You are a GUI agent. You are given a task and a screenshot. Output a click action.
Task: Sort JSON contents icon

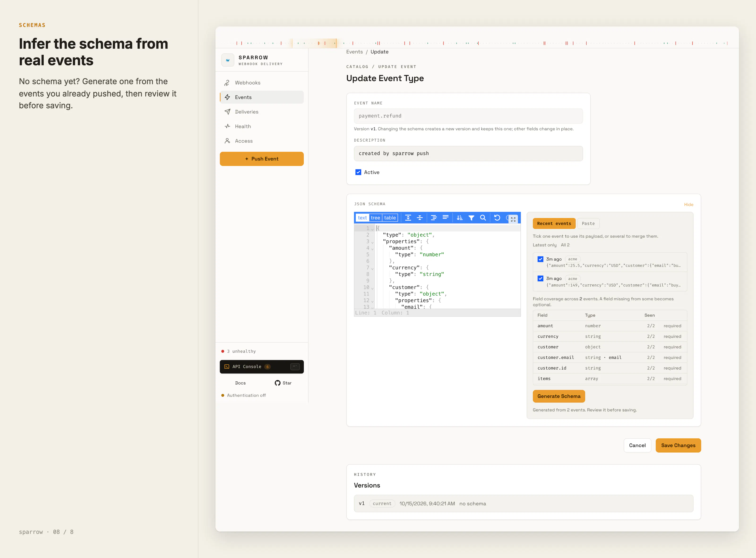tap(460, 218)
